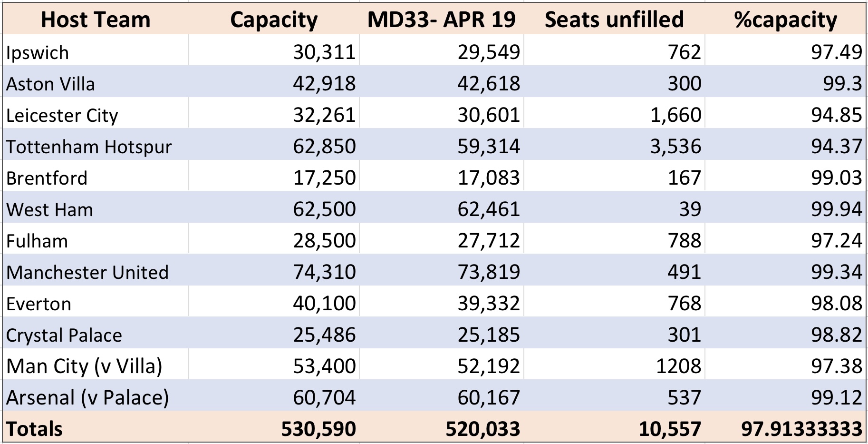Select the MD33- APR 19 header cell

[442, 20]
